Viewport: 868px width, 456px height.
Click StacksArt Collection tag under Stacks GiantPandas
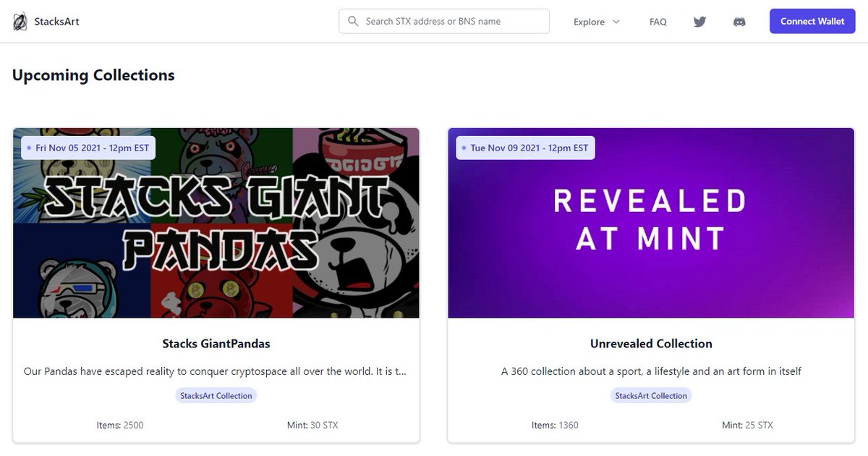point(216,395)
